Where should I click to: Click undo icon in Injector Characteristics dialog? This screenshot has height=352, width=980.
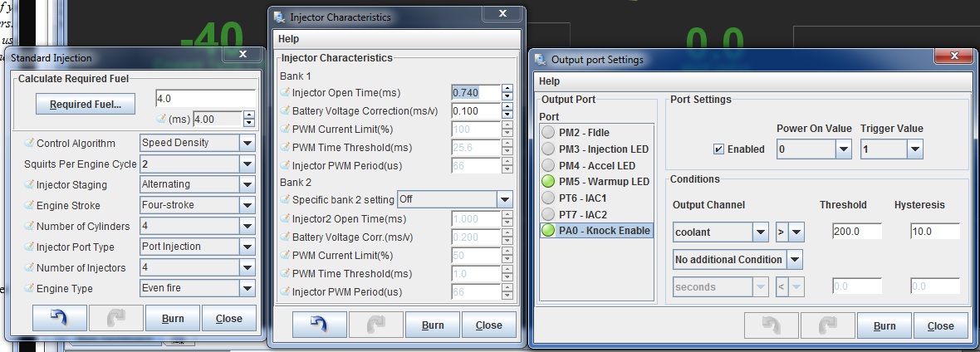[x=319, y=325]
